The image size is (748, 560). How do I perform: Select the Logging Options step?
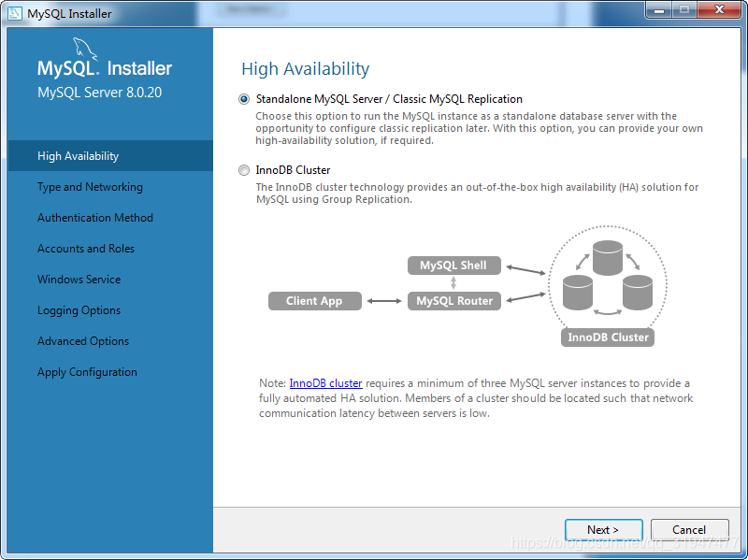coord(79,310)
